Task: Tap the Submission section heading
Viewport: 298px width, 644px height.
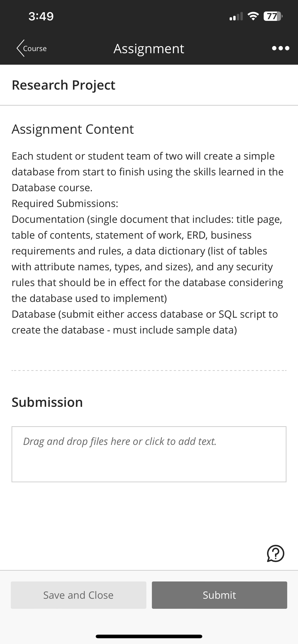Action: pos(47,402)
